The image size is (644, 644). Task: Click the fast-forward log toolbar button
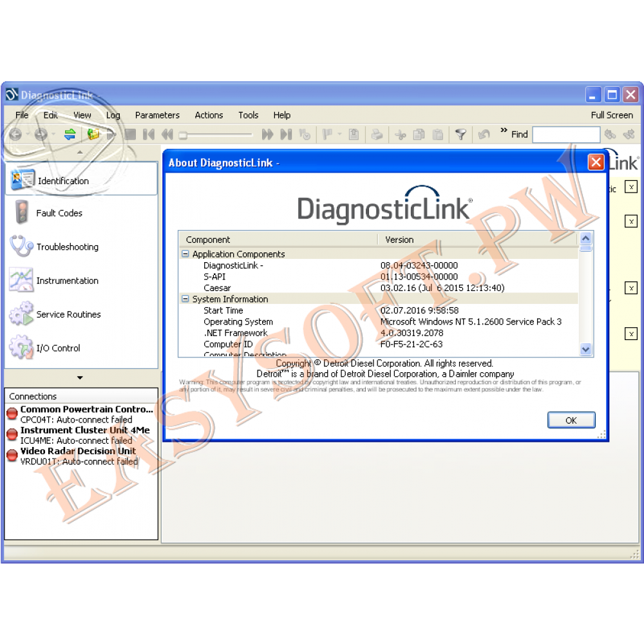coord(267,135)
